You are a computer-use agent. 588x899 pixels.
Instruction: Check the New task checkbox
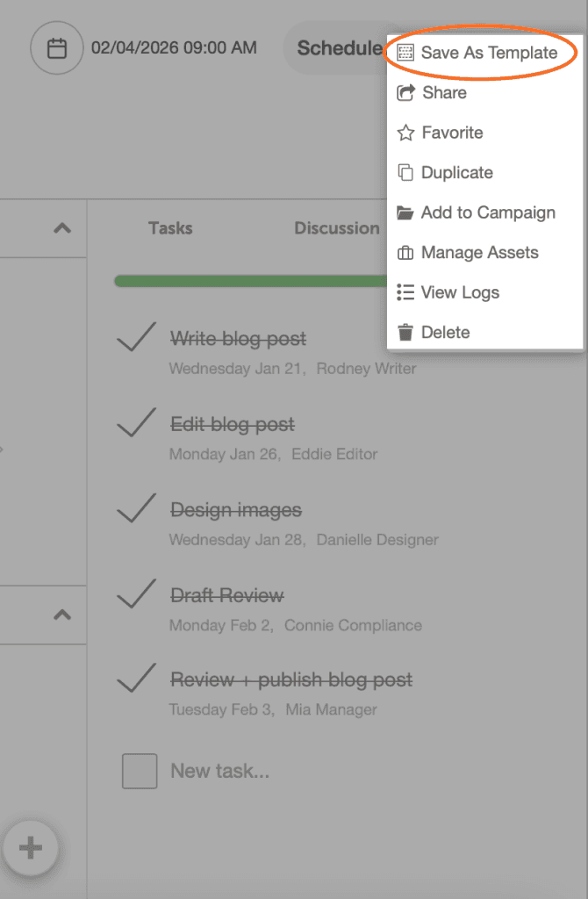[x=139, y=770]
